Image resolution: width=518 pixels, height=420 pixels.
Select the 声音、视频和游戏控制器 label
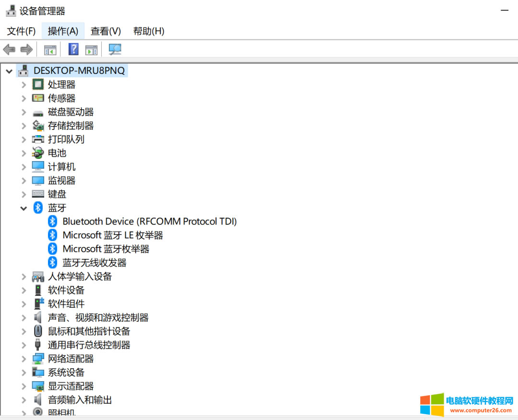click(x=98, y=317)
